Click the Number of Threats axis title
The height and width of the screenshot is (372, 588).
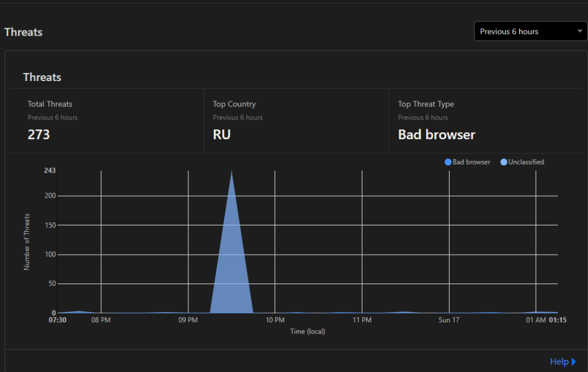point(26,242)
